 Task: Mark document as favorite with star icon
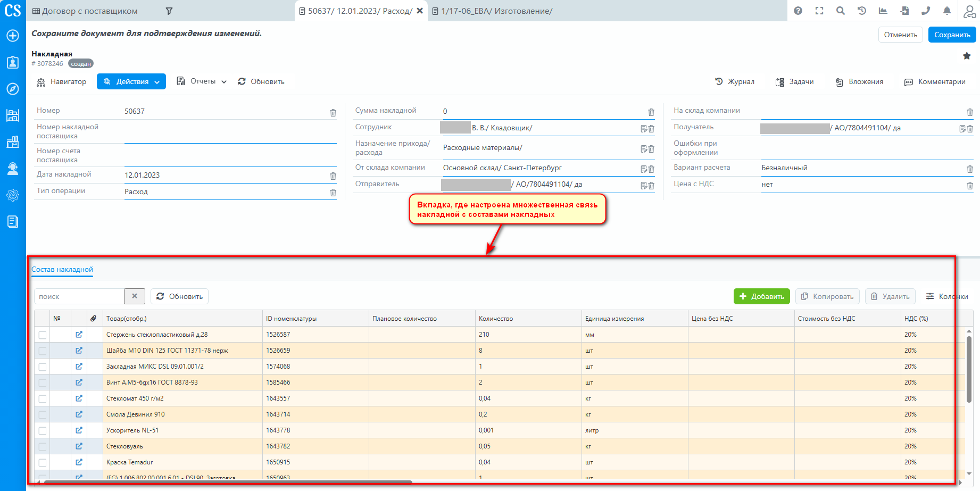coord(967,56)
